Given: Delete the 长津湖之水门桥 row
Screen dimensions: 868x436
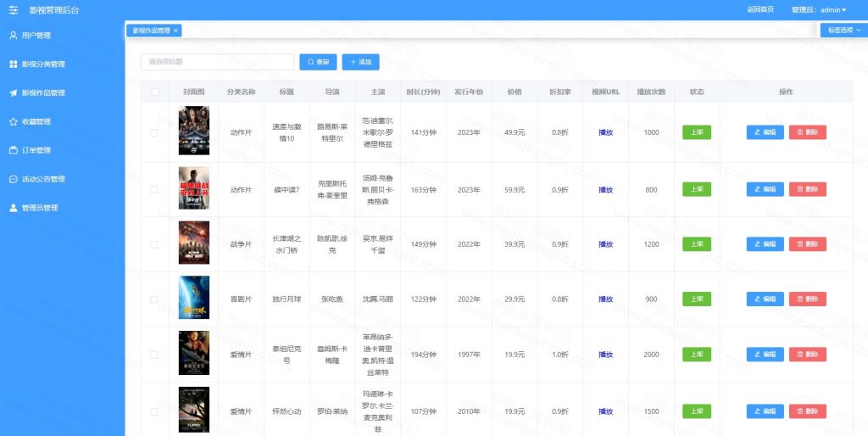Looking at the screenshot, I should click(x=808, y=244).
